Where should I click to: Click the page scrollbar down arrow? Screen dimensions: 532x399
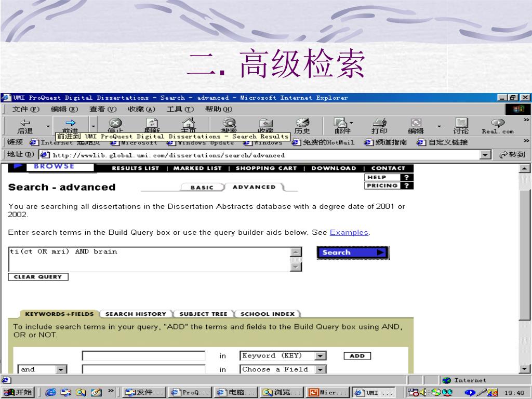coord(525,369)
